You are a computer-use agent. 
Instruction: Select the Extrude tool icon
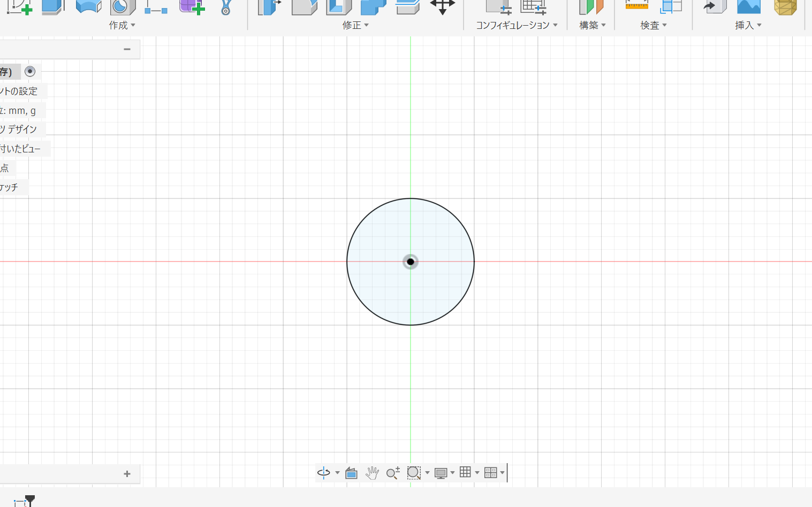point(52,6)
